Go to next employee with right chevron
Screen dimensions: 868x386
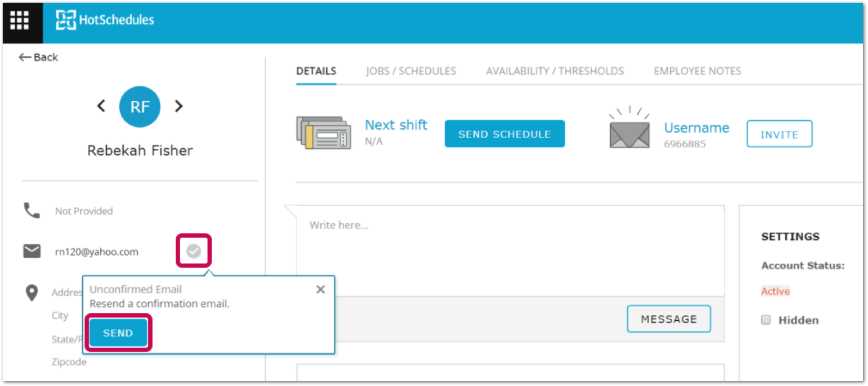coord(178,106)
